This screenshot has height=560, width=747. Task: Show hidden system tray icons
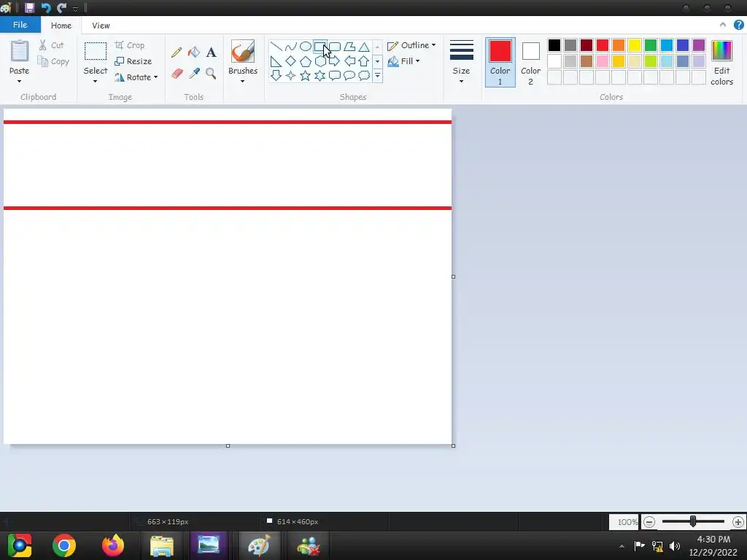tap(622, 546)
